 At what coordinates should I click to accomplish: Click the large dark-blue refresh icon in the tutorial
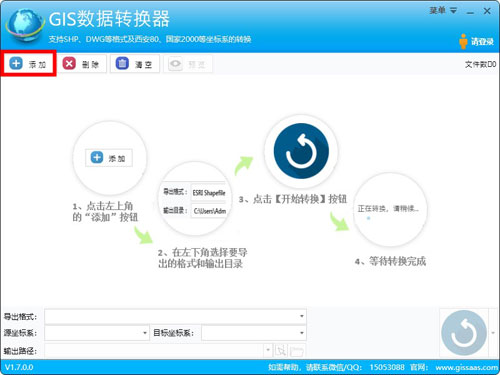[x=301, y=151]
